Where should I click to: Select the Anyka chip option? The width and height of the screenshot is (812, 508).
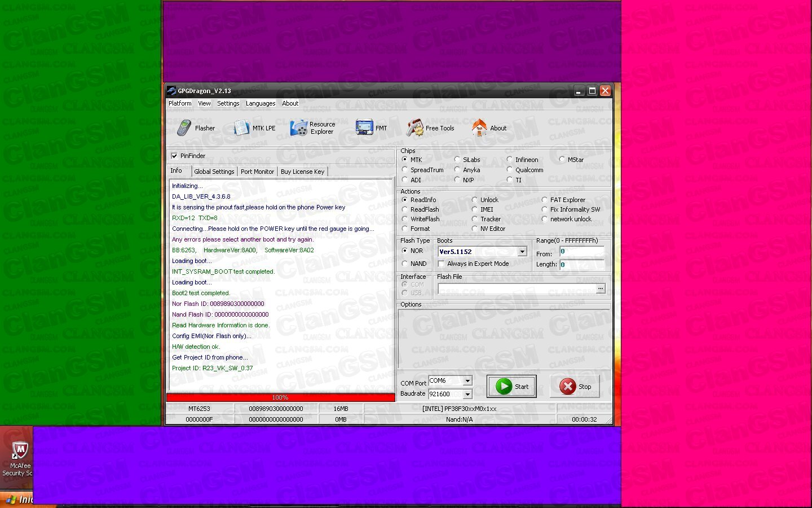(457, 170)
